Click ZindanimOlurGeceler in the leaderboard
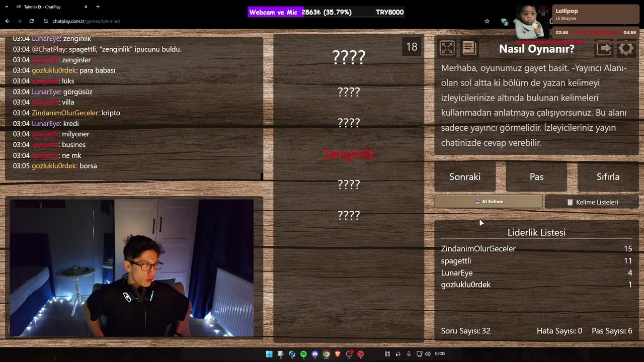Viewport: 644px width, 362px height. click(478, 248)
